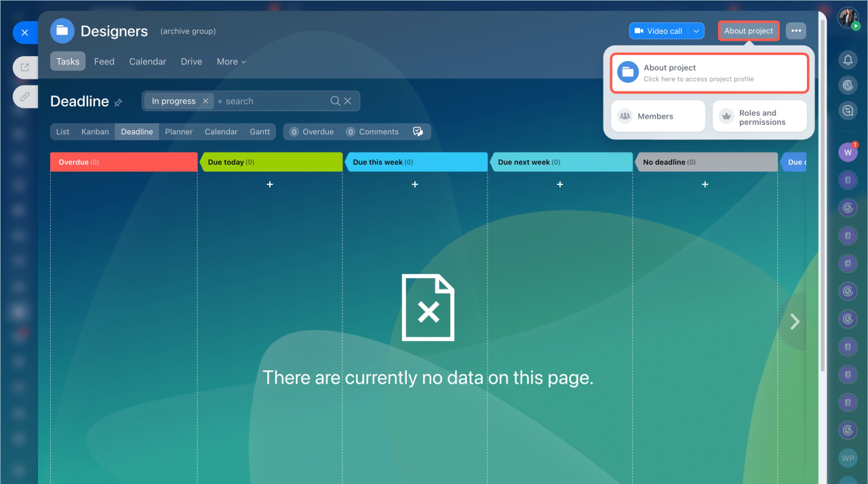The image size is (868, 484).
Task: Click About project profile card in popup
Action: click(709, 73)
